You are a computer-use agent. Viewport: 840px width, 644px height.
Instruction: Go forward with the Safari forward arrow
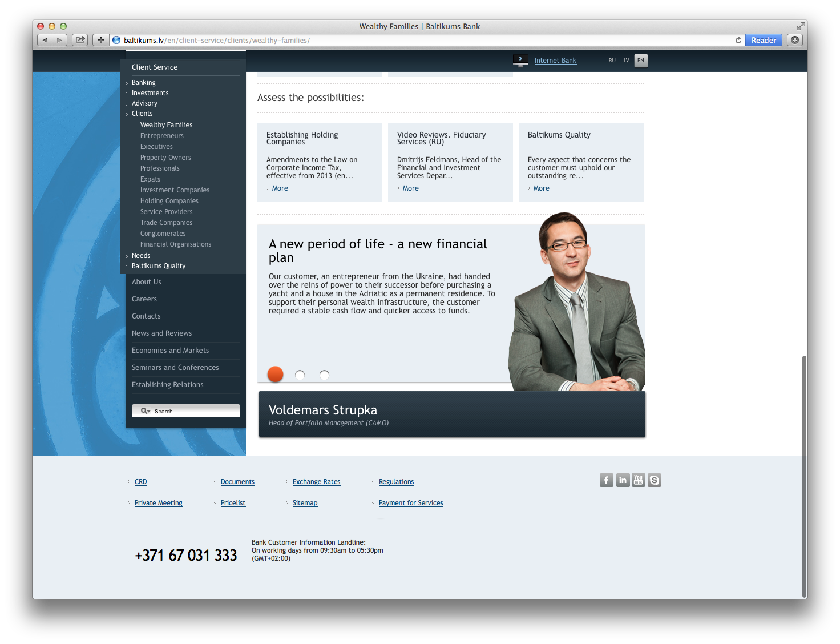pyautogui.click(x=60, y=40)
